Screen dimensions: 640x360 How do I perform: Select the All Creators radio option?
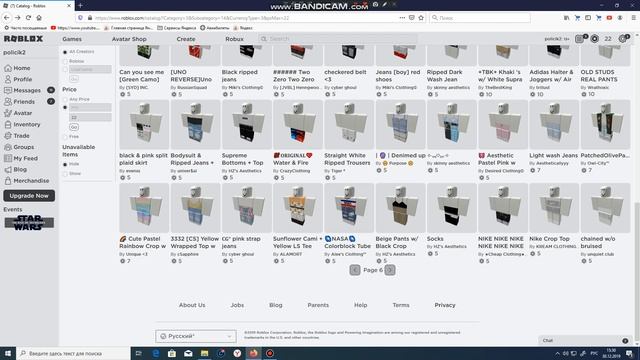click(65, 52)
